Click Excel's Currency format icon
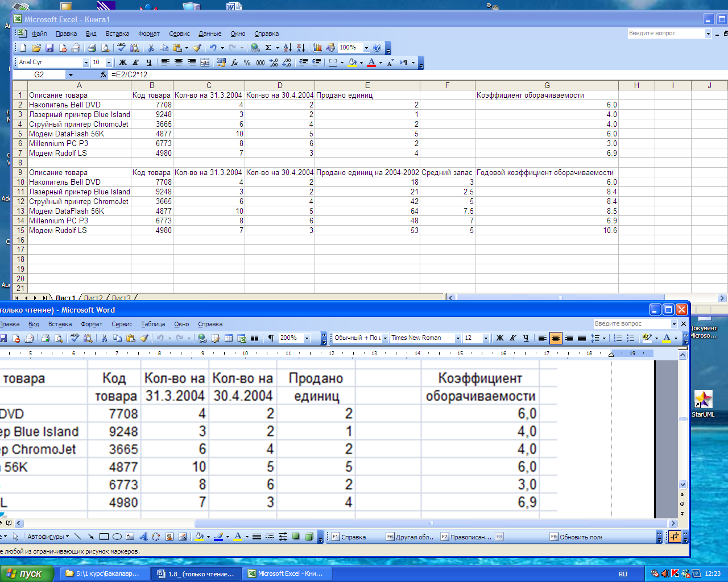This screenshot has width=728, height=582. point(221,63)
